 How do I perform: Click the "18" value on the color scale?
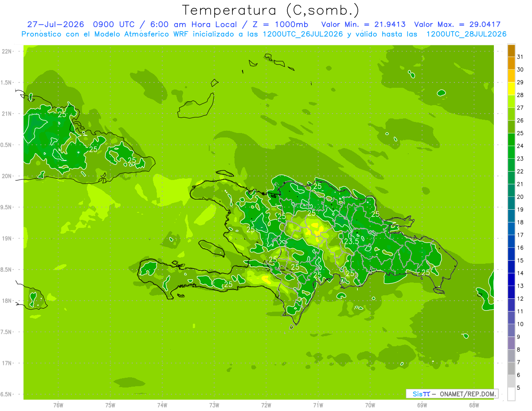tap(520, 222)
